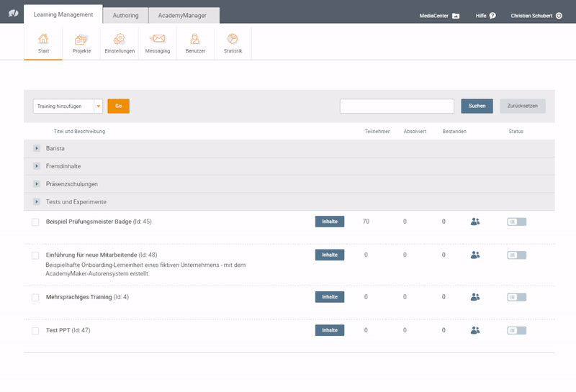This screenshot has height=392, width=576.
Task: Click the Christian Schubert user name
Action: [531, 16]
